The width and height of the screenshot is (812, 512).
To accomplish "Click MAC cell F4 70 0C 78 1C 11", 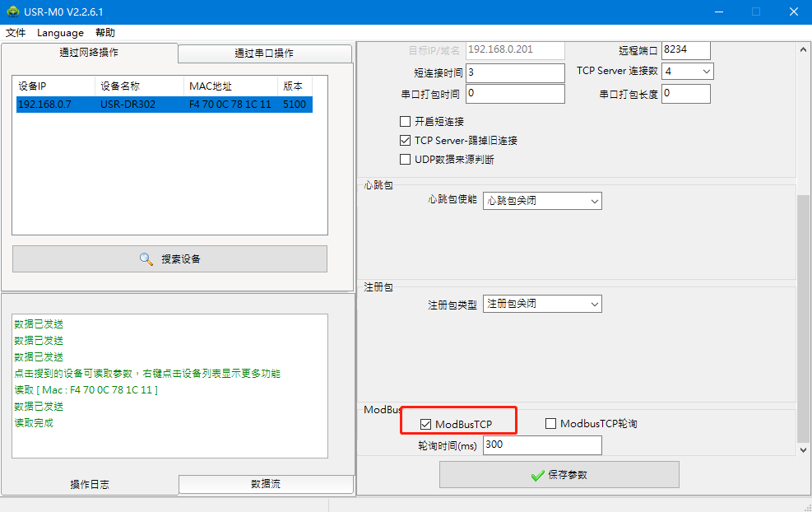I will 230,105.
